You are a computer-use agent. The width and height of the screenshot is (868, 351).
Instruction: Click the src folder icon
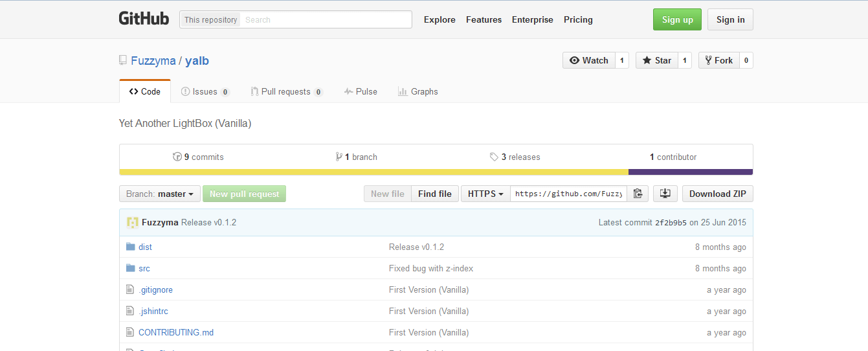pos(131,268)
